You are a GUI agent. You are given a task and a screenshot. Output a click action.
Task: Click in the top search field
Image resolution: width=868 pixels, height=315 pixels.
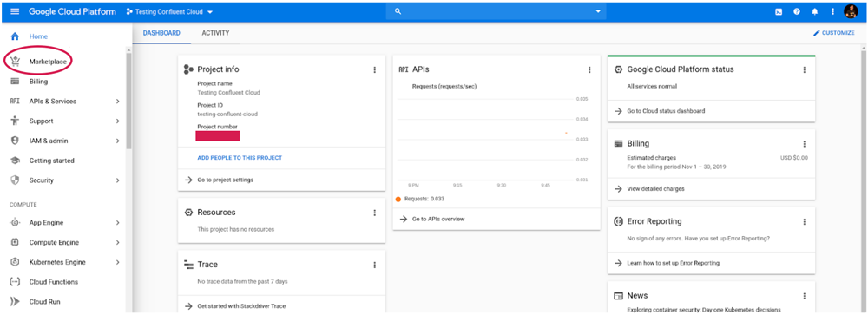[496, 11]
